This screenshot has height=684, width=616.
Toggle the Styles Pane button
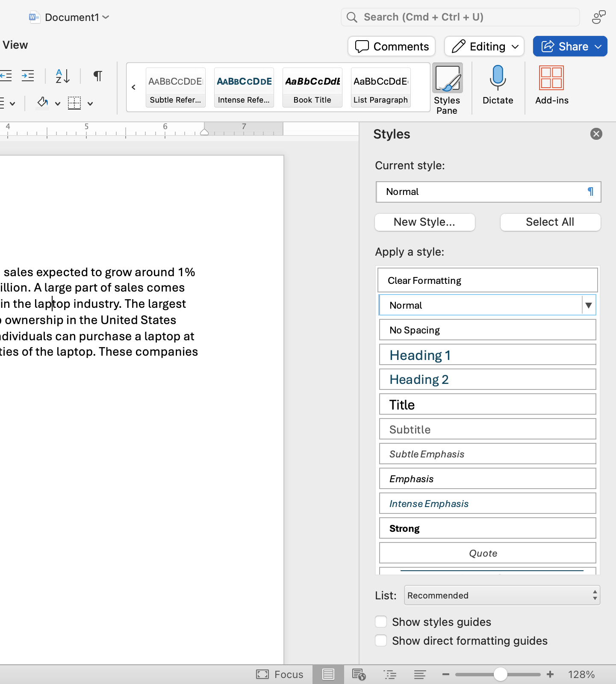click(448, 89)
